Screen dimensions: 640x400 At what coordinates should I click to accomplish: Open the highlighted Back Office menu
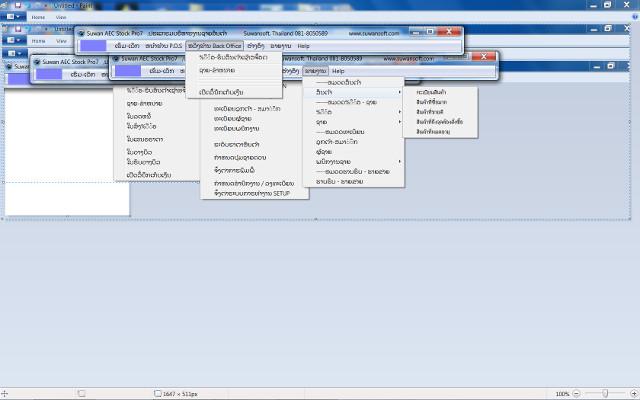215,46
